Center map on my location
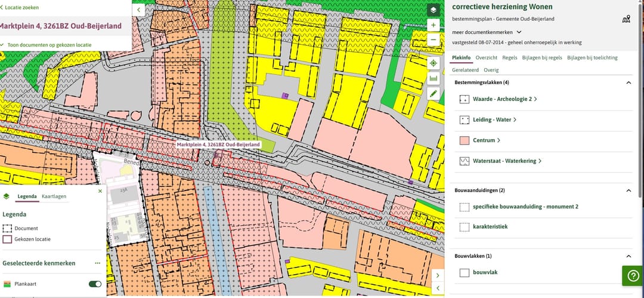The width and height of the screenshot is (644, 298). pyautogui.click(x=434, y=63)
